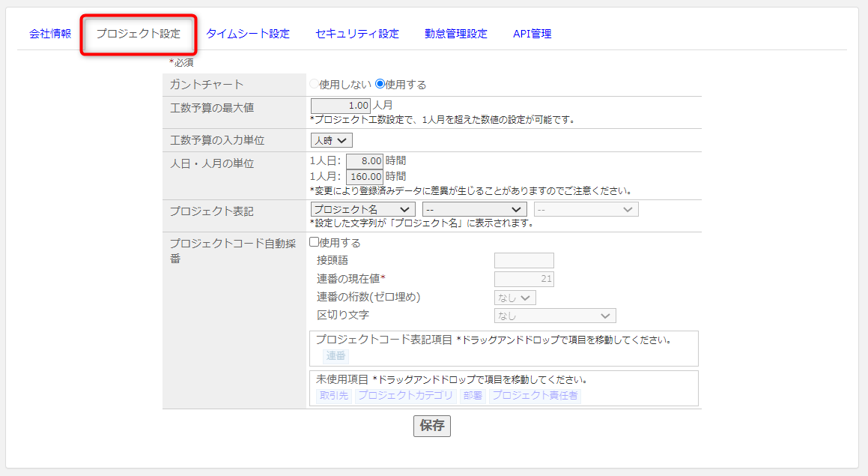The height and width of the screenshot is (476, 868).
Task: Go to 勤怠管理設定 tab
Action: click(456, 34)
